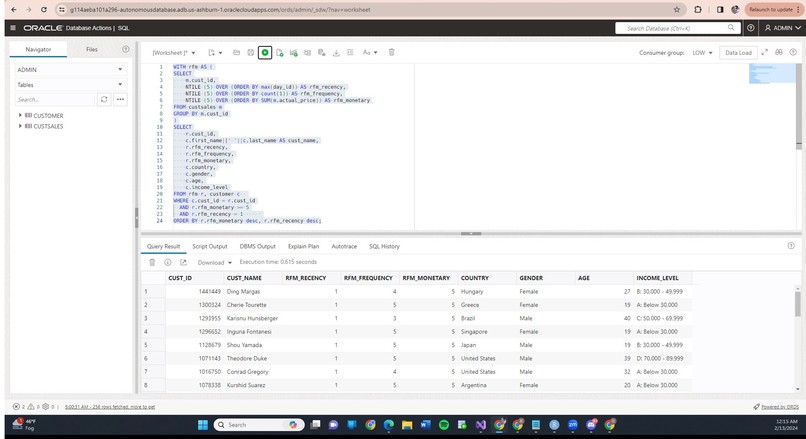Select the Ding Margas customer name cell

[x=253, y=291]
